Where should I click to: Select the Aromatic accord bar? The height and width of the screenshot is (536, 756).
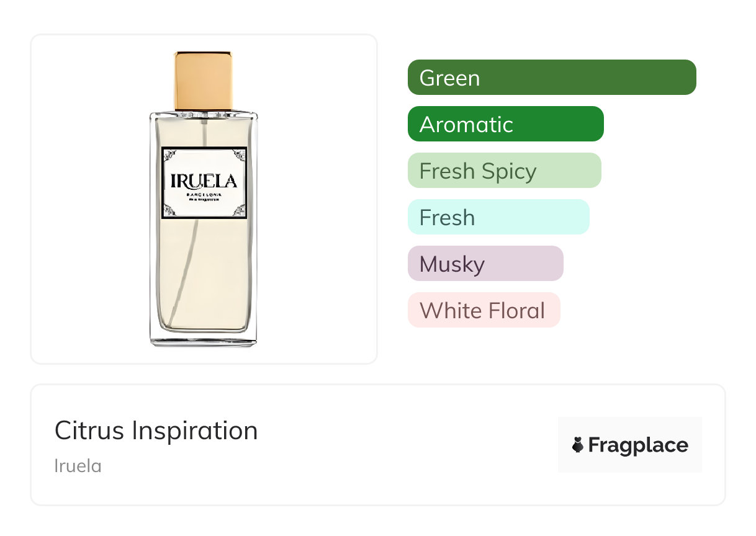505,124
